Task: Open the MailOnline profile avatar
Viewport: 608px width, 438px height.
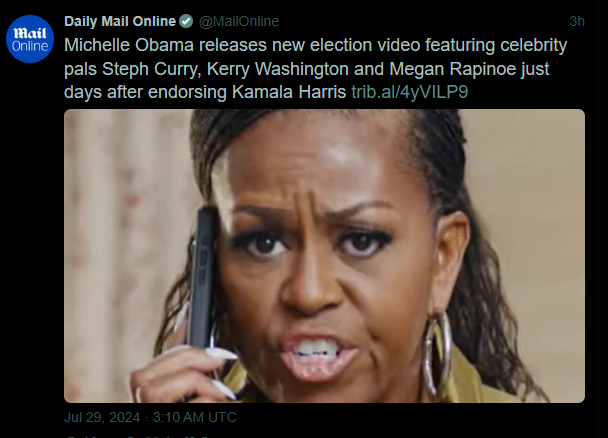Action: tap(30, 39)
